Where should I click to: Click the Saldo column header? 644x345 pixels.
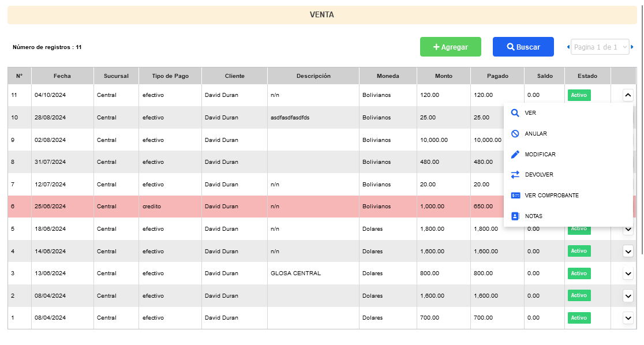point(545,76)
